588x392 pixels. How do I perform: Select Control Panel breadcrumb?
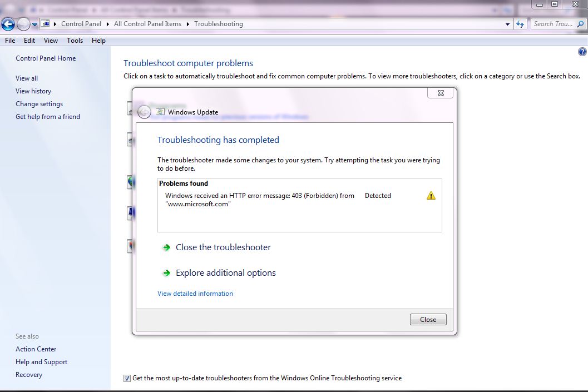[81, 24]
